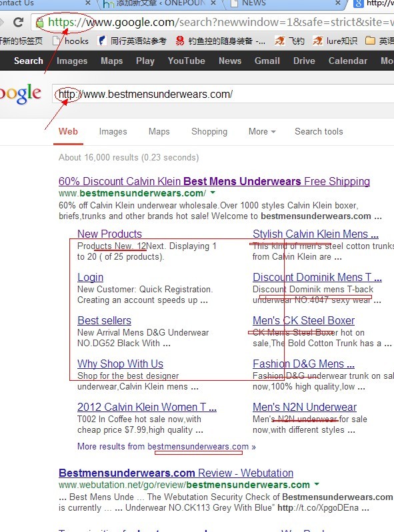Open the Best sellers sitelink
The image size is (394, 532).
104,321
